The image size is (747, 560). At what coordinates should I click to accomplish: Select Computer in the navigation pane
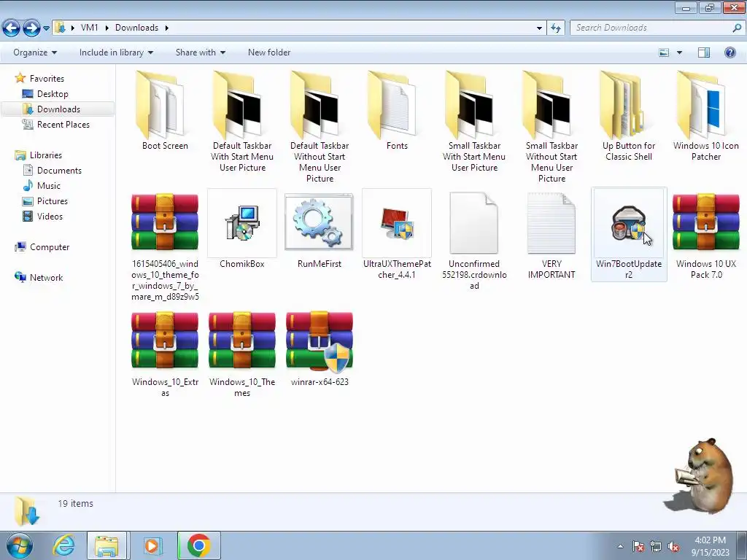tap(50, 247)
